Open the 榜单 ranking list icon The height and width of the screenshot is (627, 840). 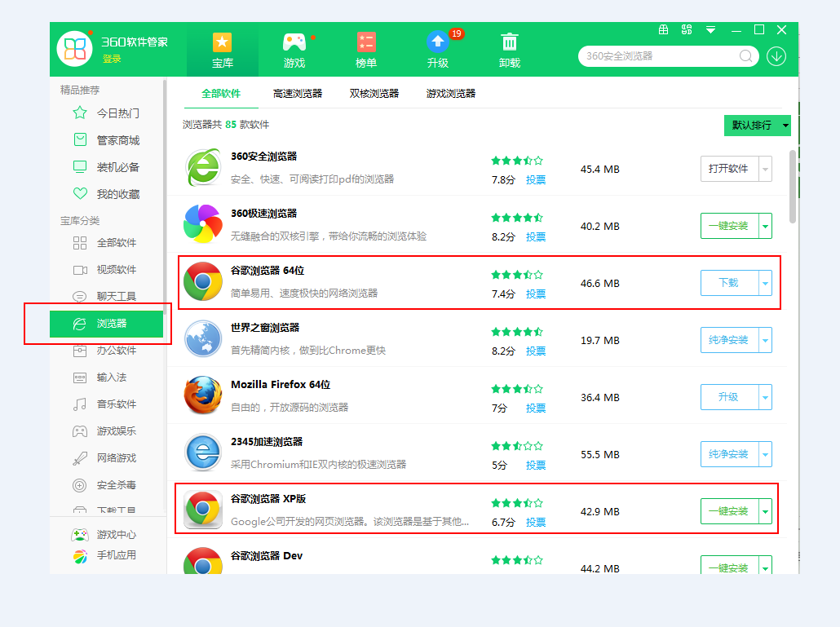point(366,42)
